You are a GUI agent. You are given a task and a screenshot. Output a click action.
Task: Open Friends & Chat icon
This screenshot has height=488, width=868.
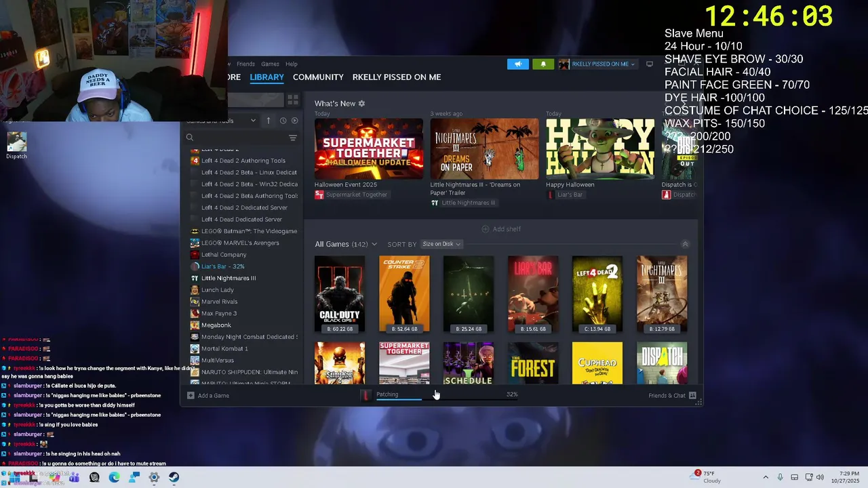pos(692,395)
